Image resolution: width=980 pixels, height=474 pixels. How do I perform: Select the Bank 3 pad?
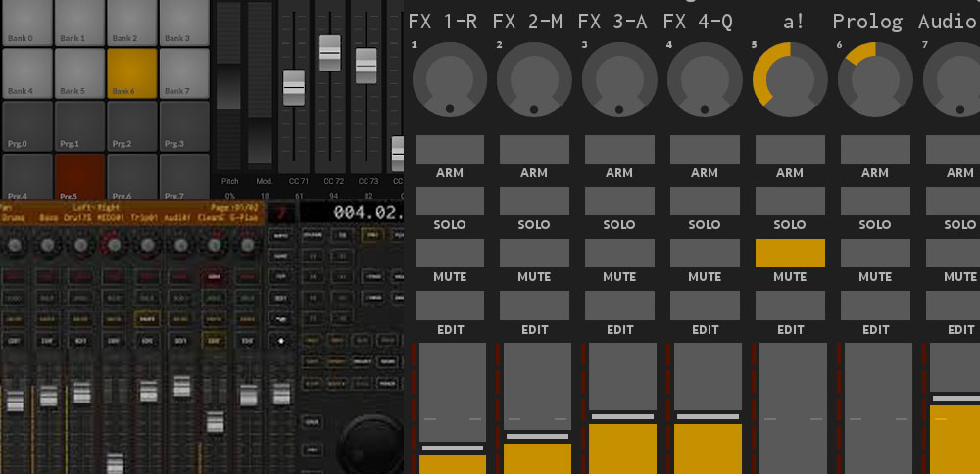point(184,23)
